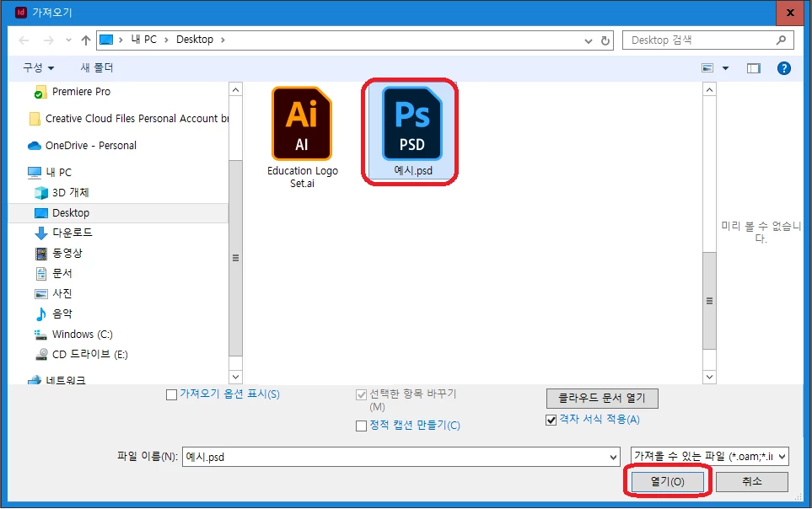This screenshot has width=812, height=509.
Task: Click 내 PC in breadcrumb path
Action: (143, 40)
